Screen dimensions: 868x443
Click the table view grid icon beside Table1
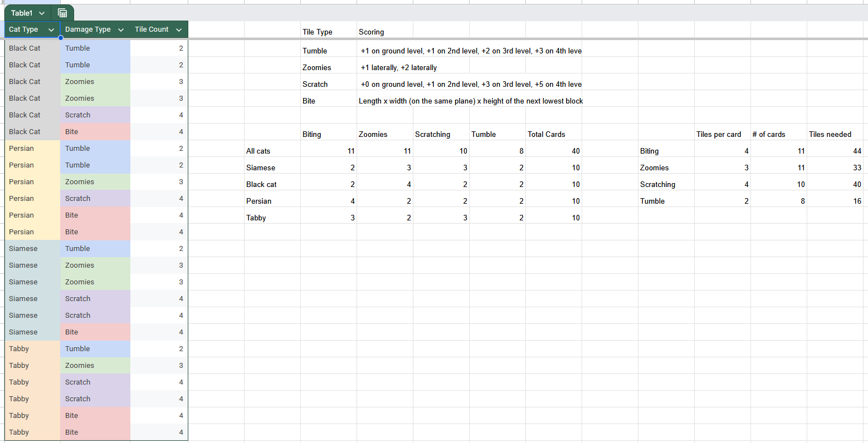[x=62, y=13]
